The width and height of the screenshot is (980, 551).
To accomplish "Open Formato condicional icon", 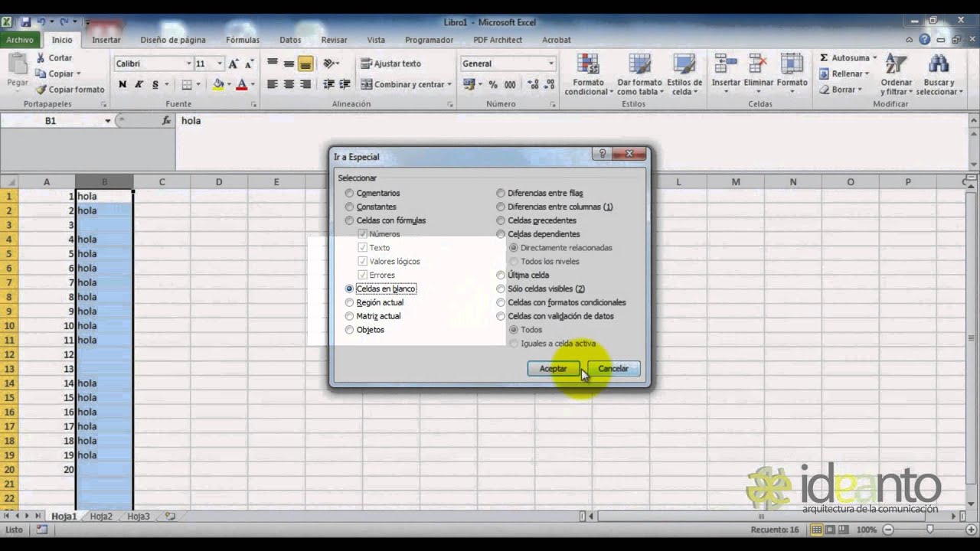I will 588,64.
